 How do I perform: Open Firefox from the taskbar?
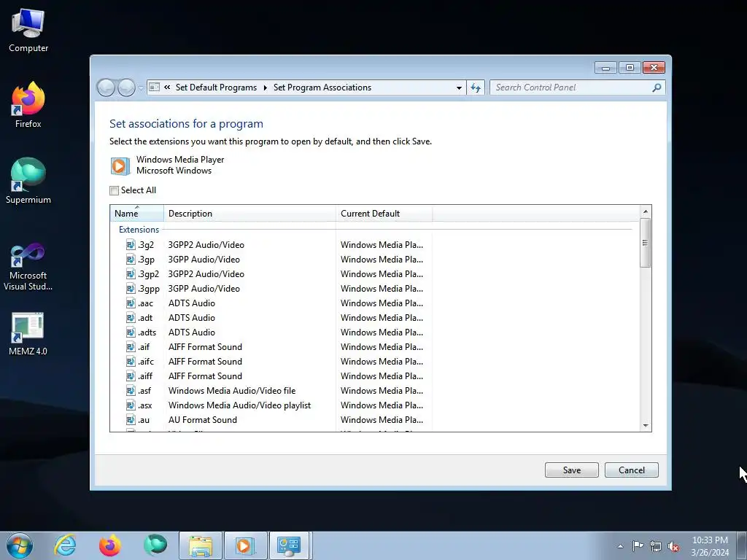110,545
